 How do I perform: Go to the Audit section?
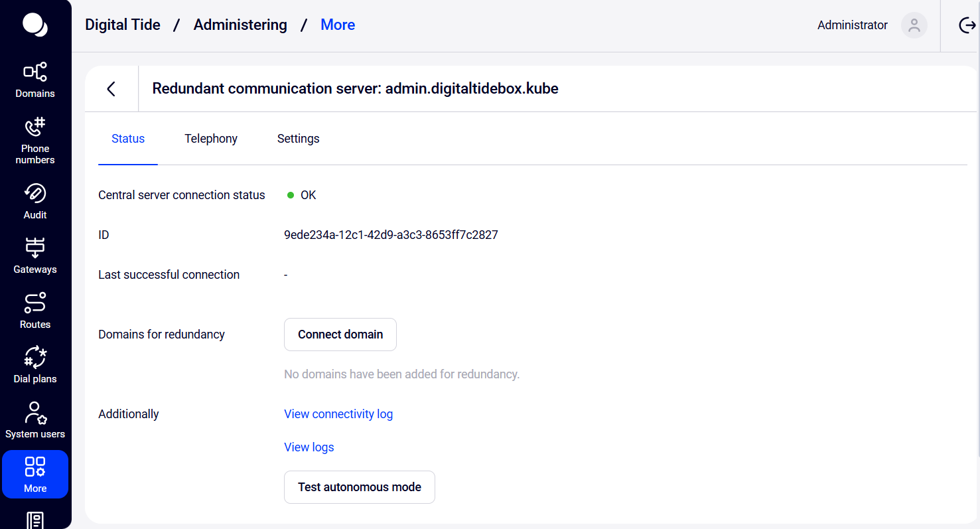tap(35, 201)
